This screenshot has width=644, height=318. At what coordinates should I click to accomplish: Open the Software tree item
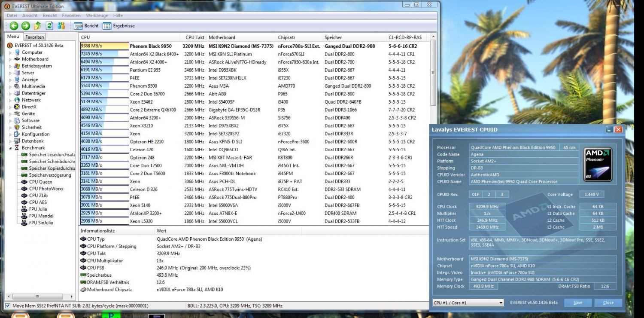pos(30,120)
